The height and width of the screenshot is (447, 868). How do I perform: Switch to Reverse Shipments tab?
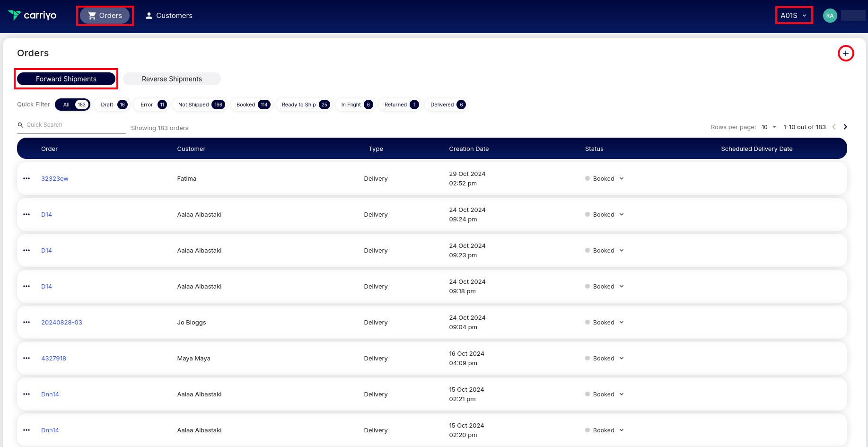point(172,79)
